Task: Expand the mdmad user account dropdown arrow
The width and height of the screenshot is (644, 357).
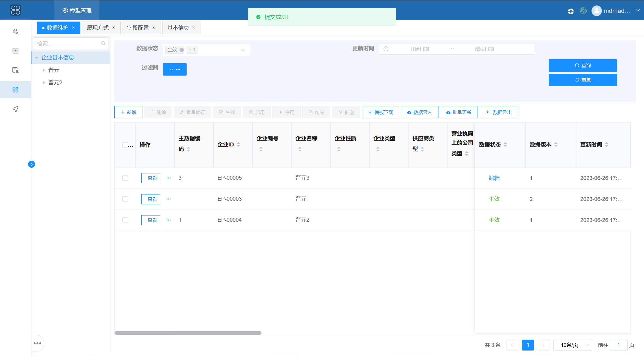Action: point(638,11)
